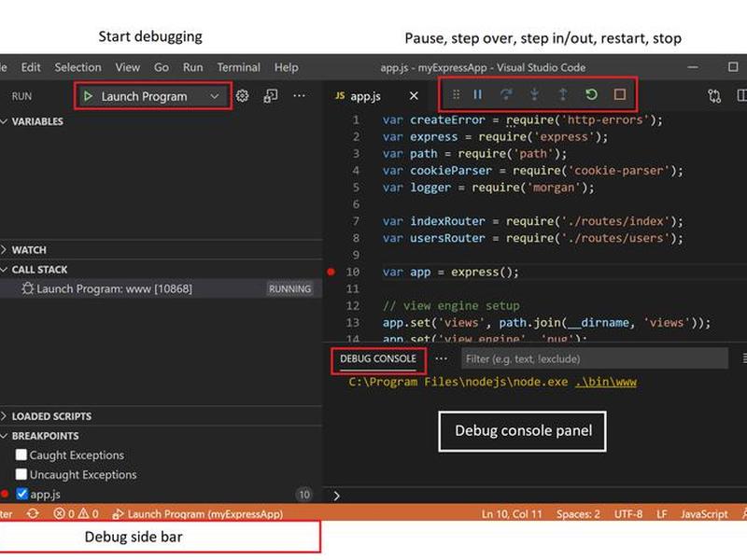The width and height of the screenshot is (747, 560).
Task: Click the Step Out debug icon
Action: [x=563, y=94]
